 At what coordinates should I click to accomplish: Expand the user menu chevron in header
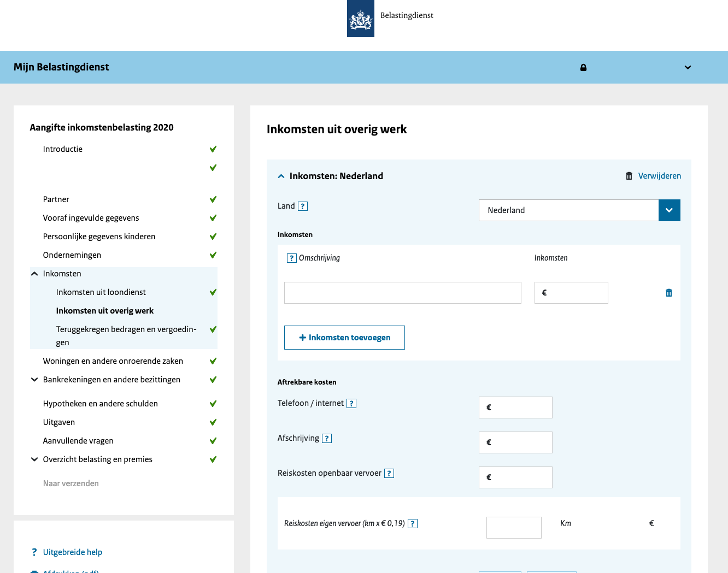tap(688, 68)
